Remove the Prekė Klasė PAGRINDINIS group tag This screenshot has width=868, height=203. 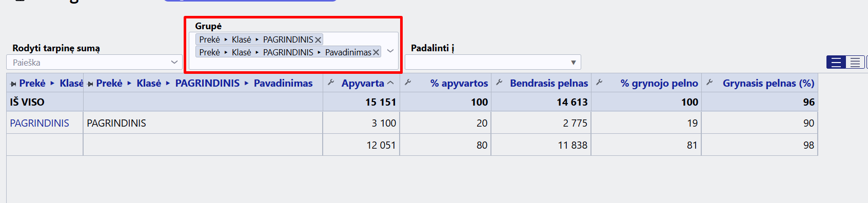[x=318, y=40]
